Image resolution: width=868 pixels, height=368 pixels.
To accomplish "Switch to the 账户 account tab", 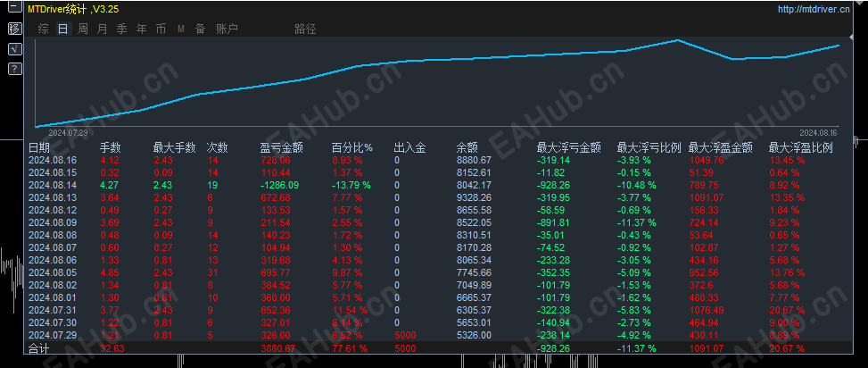I will [x=227, y=29].
